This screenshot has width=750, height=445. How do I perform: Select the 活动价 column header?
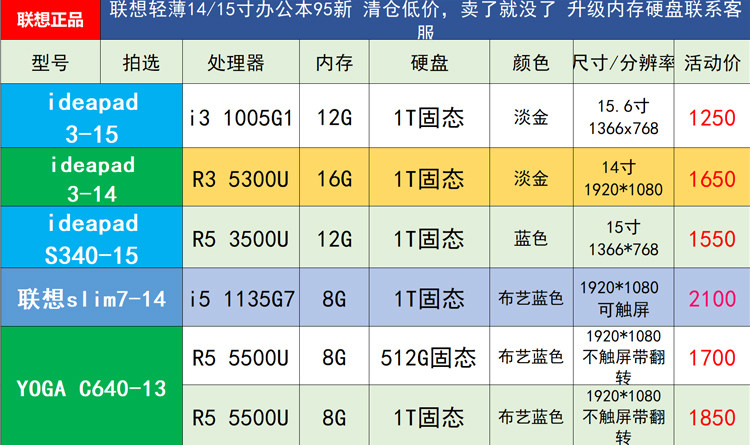coord(712,62)
